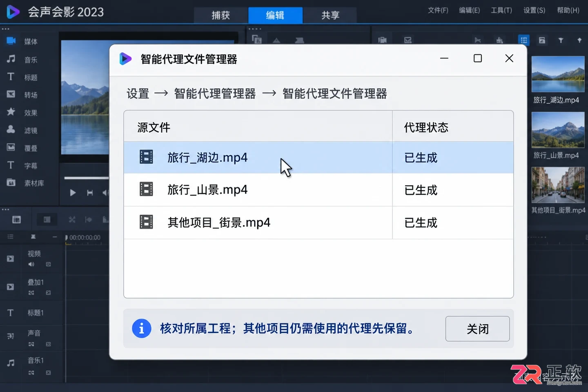Click the timeline playhead at 00:00:00:00

click(67, 238)
